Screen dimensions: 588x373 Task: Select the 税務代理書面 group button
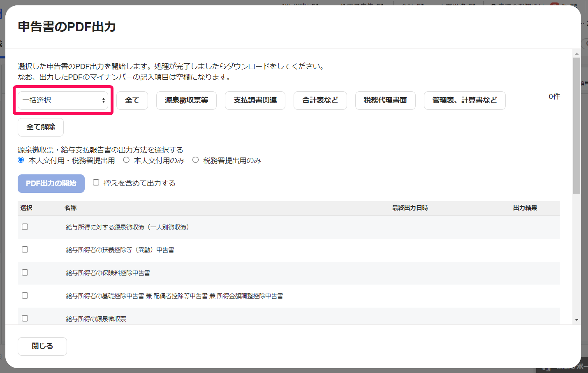(385, 100)
